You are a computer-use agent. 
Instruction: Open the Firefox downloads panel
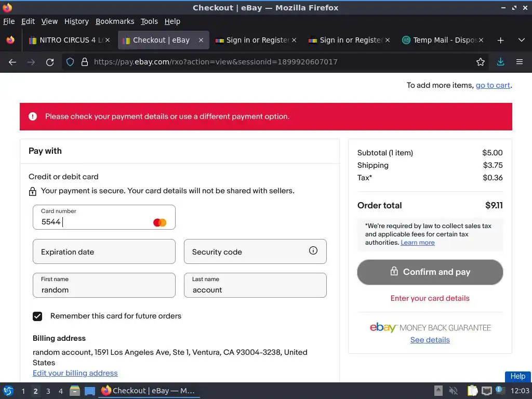500,62
